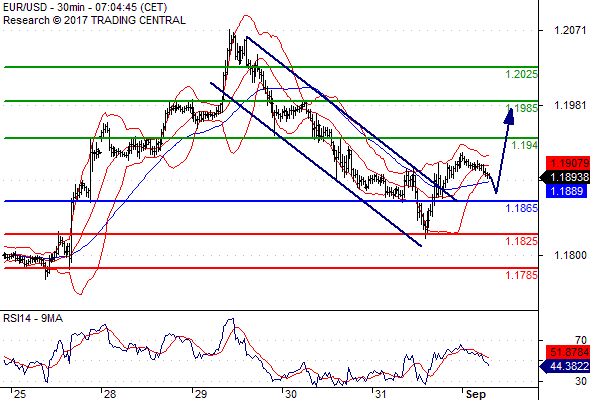The height and width of the screenshot is (400, 590).
Task: Click the 1.1785 support level label
Action: 522,275
